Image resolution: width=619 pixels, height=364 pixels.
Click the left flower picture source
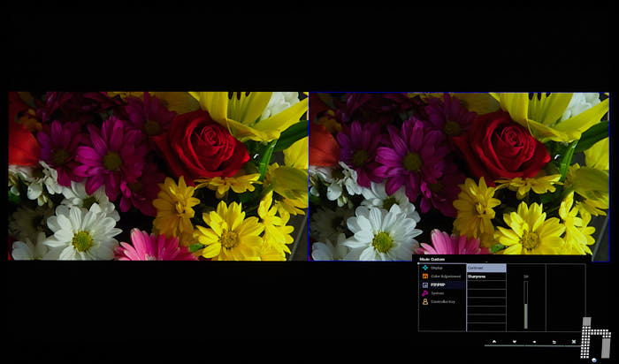click(x=158, y=176)
